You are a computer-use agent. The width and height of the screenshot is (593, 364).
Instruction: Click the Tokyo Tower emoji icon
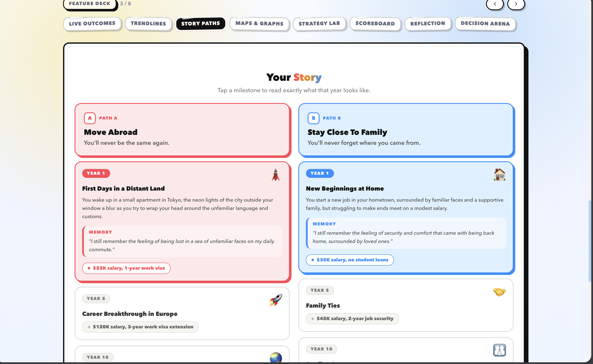tap(276, 174)
